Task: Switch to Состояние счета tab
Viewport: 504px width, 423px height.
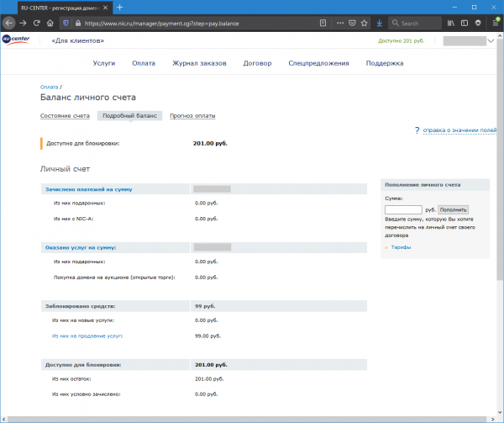Action: click(65, 115)
